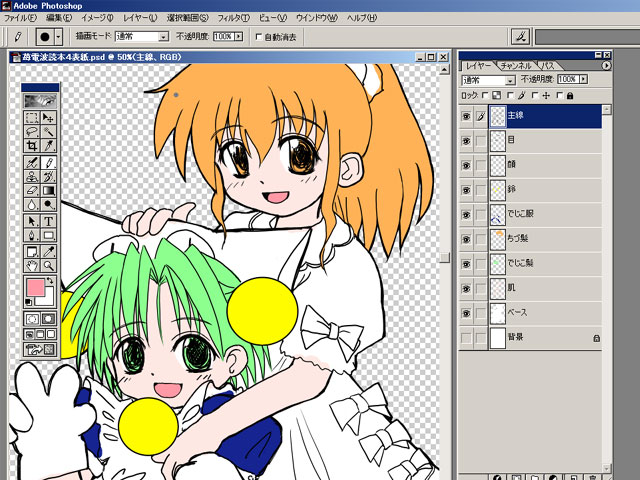Select the Notes tool
640x480 pixels.
tap(32, 252)
